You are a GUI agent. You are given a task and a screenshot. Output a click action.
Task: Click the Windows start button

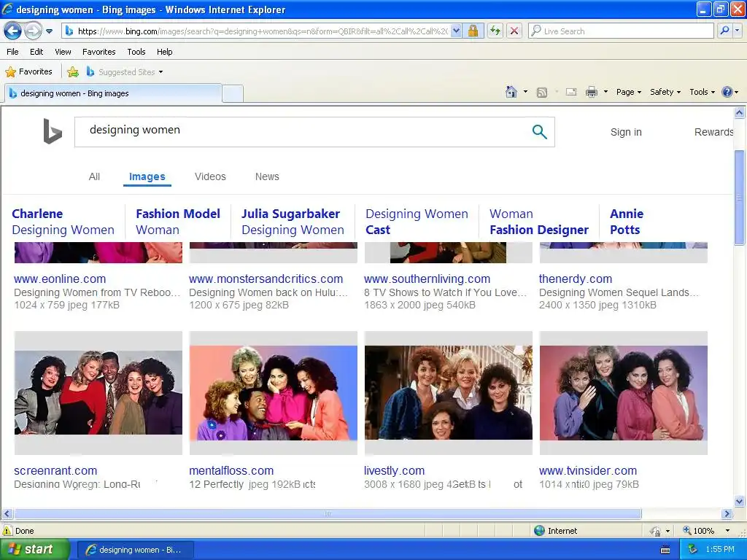[x=34, y=550]
